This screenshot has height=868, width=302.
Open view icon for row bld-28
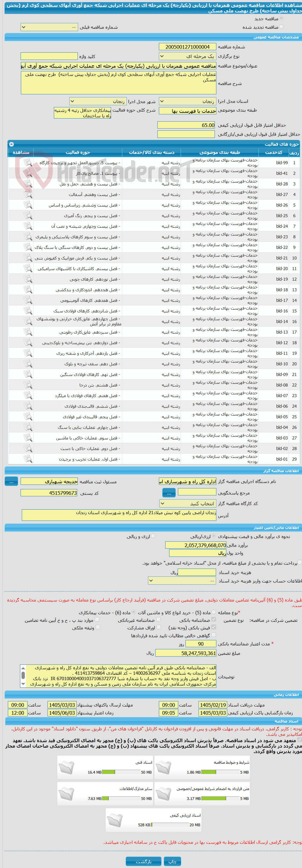click(28, 184)
